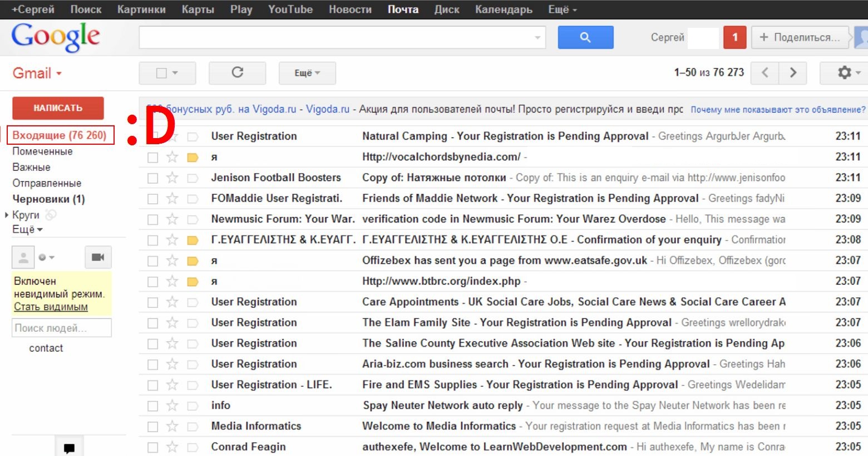Star the Jenison Football Boosters email

point(172,178)
